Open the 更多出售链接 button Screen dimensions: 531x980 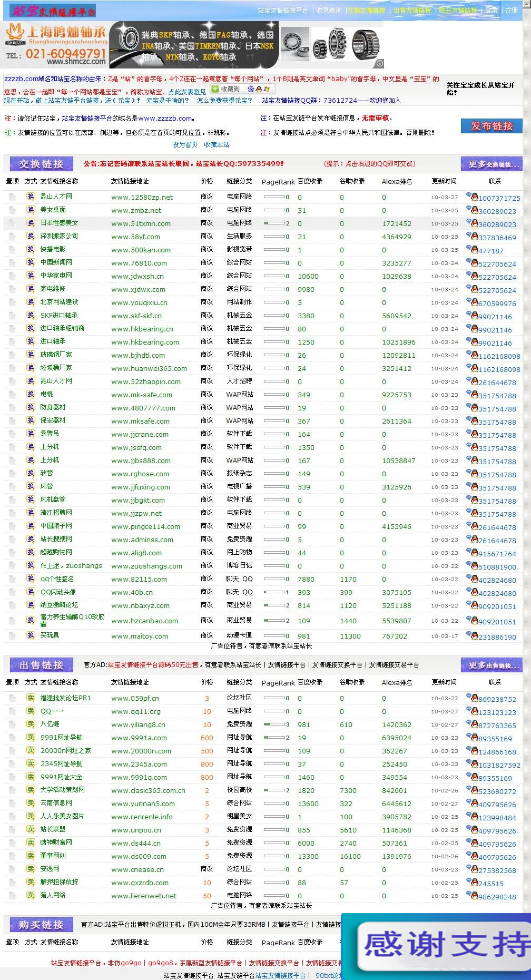(x=491, y=665)
